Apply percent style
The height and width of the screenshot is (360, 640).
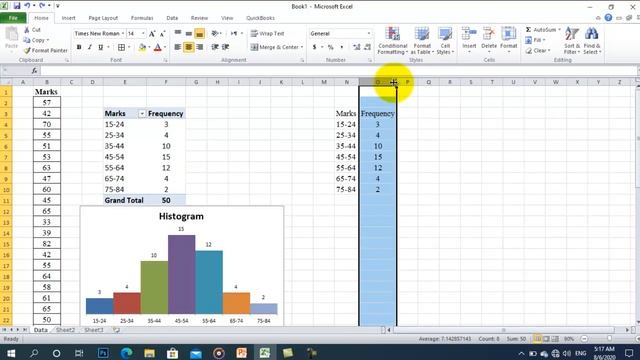click(x=331, y=47)
